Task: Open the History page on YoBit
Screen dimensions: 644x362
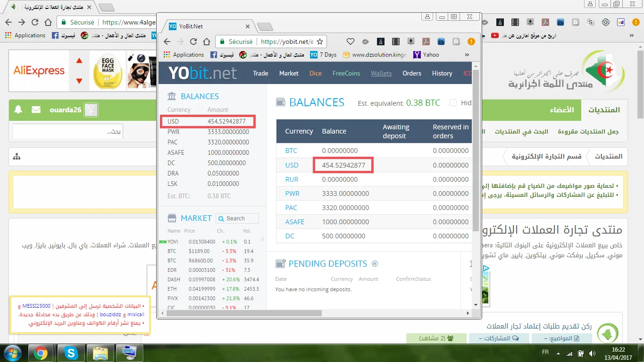Action: tap(442, 73)
